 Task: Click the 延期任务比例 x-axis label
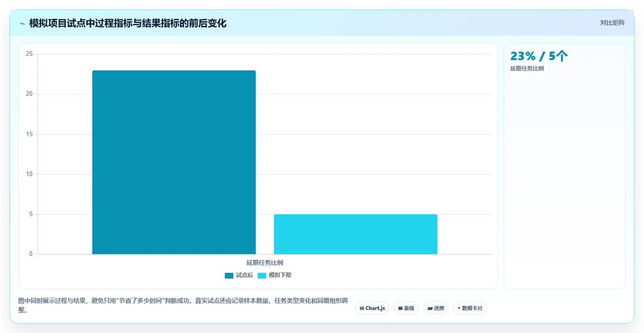coord(265,263)
